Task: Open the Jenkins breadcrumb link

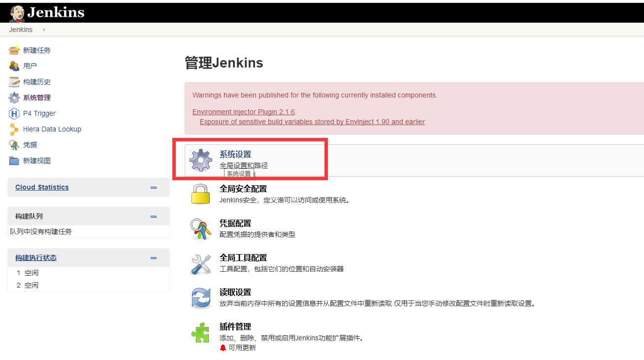Action: (x=21, y=30)
